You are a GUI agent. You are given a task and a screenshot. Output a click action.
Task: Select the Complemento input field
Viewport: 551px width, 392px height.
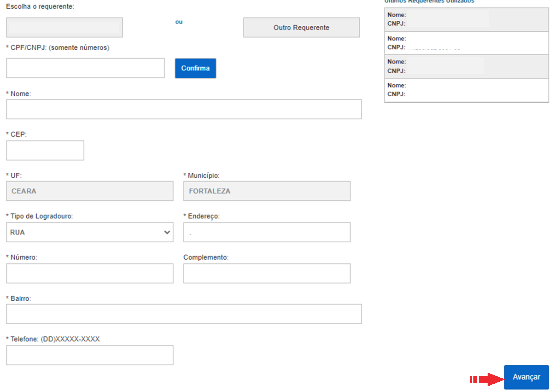coord(267,273)
